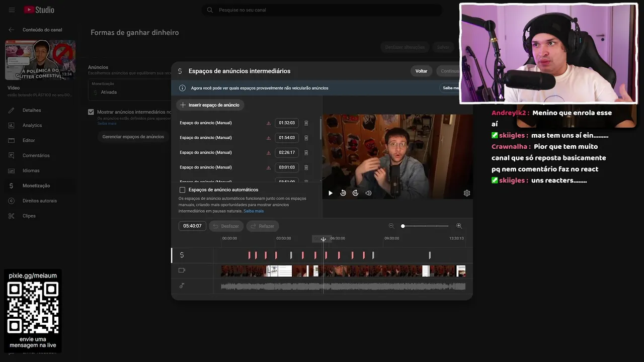Click the Comentários icon
Screen dimensions: 644x362
[11, 155]
